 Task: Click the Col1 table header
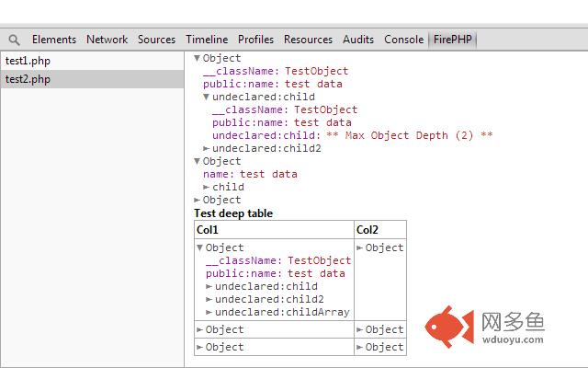(x=209, y=229)
